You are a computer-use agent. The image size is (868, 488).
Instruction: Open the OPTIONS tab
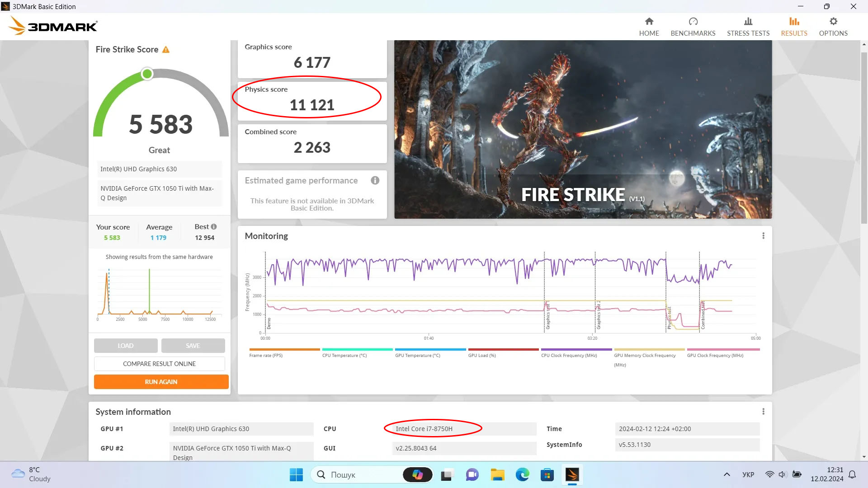tap(833, 27)
